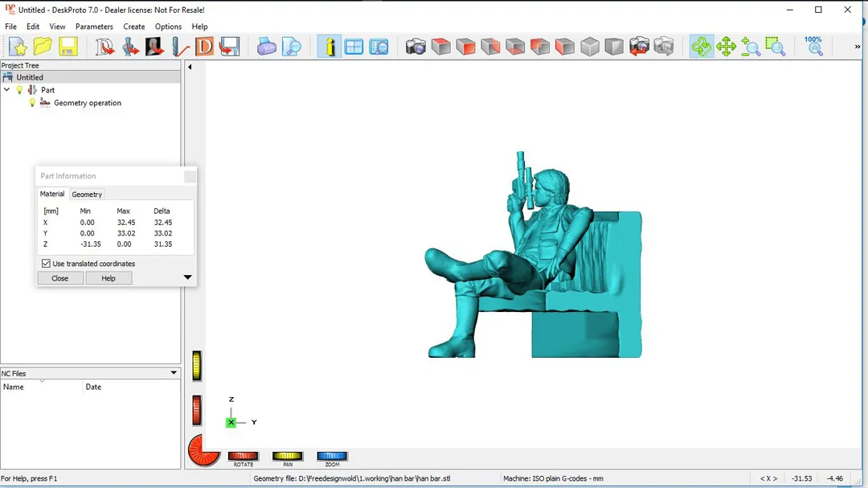Screen dimensions: 868x488
Task: Toggle the lightbulb visibility of Part
Action: click(20, 90)
